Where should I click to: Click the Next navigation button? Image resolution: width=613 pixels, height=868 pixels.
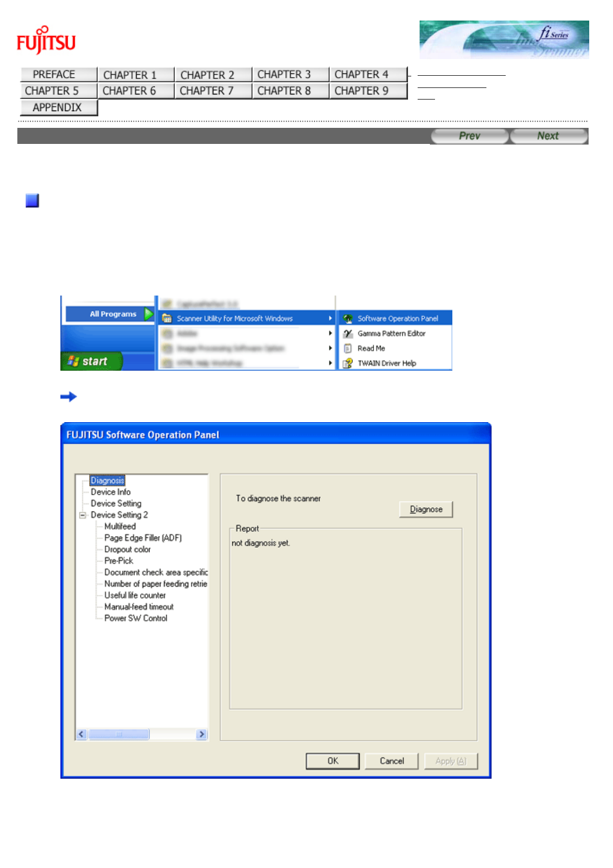tap(549, 136)
